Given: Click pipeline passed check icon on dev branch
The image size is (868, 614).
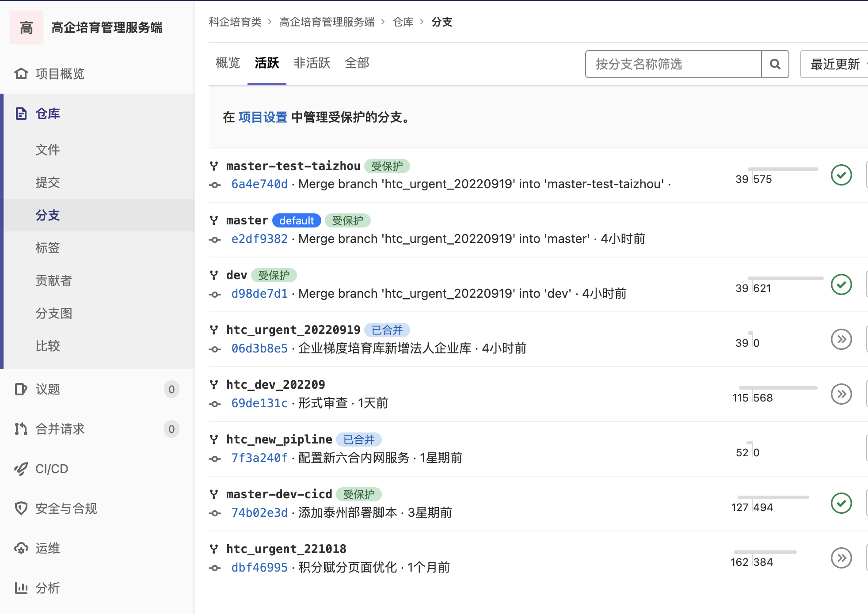Looking at the screenshot, I should click(841, 284).
